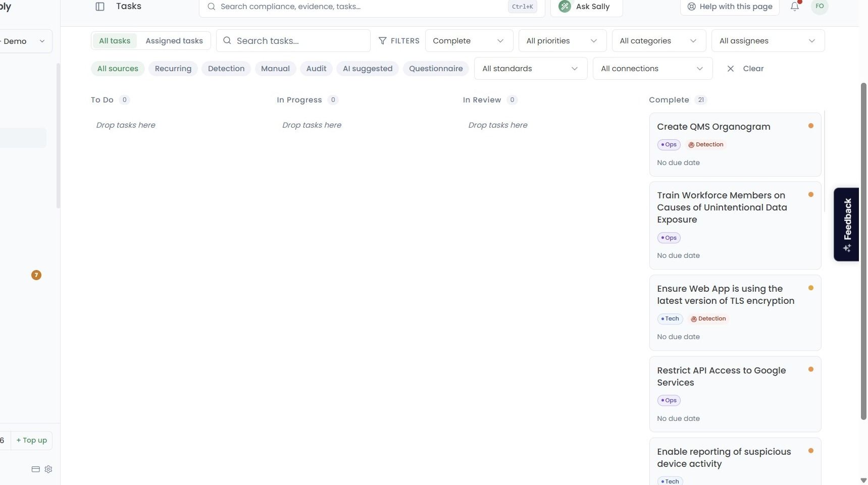
Task: Click the billing card icon in sidebar
Action: [36, 469]
